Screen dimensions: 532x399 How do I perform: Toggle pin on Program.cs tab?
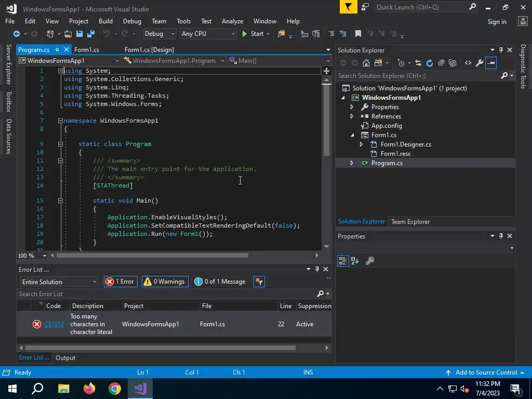point(57,49)
